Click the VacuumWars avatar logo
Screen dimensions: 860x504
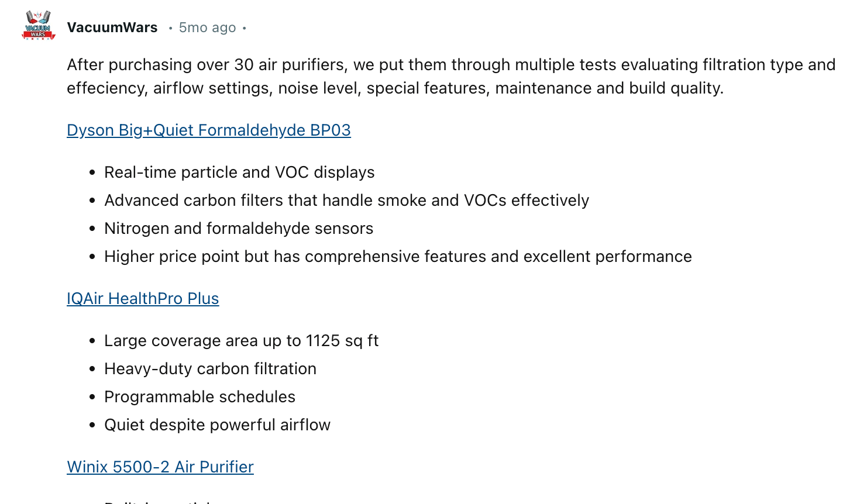(x=39, y=26)
